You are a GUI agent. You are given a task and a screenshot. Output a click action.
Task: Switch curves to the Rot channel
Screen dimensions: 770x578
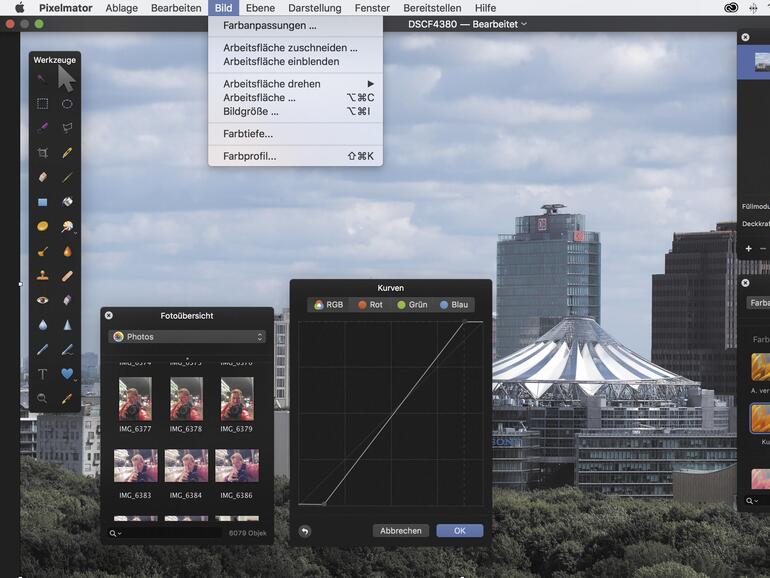370,304
